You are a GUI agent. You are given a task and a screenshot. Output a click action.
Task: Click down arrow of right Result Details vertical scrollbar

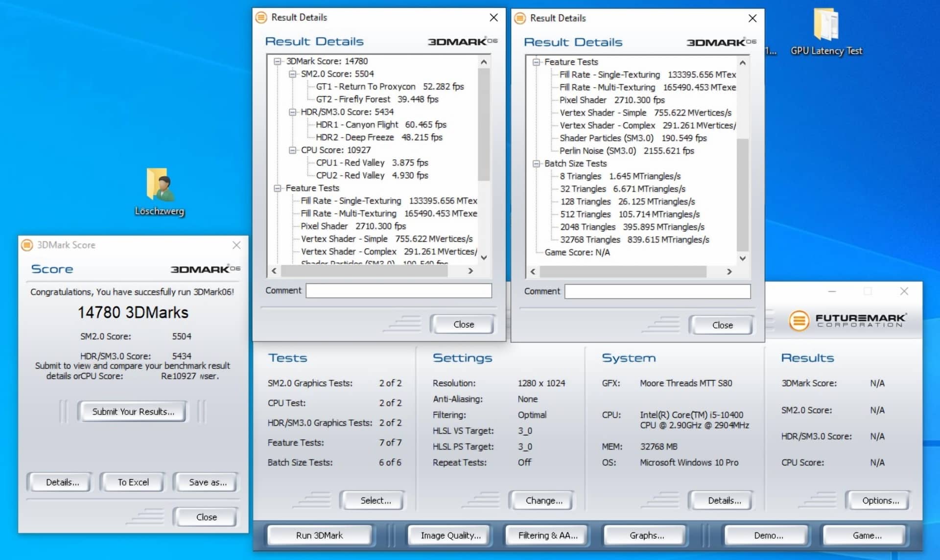point(743,258)
